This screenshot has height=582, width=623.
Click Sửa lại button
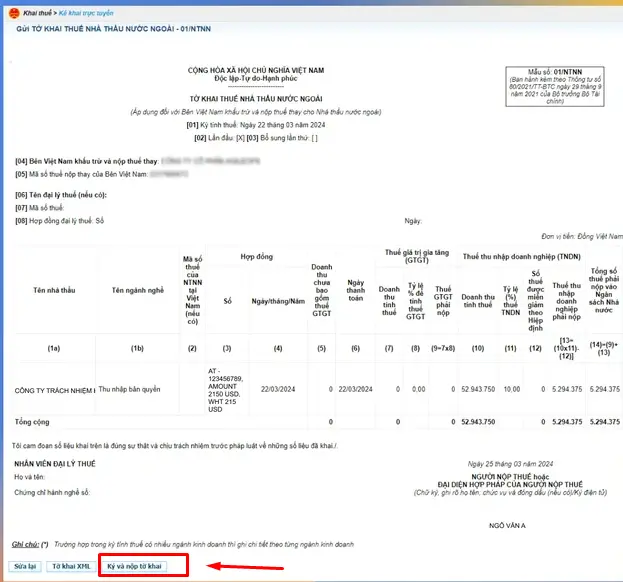[25, 566]
